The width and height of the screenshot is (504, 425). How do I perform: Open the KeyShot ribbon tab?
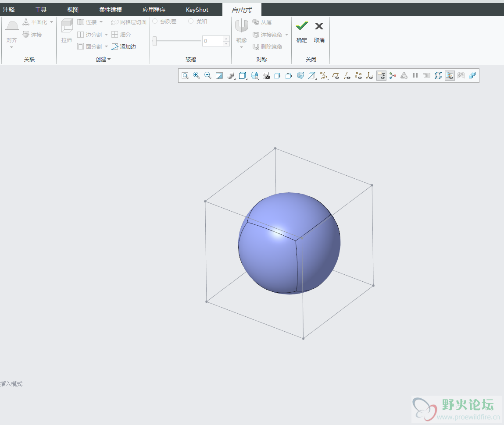[x=197, y=10]
